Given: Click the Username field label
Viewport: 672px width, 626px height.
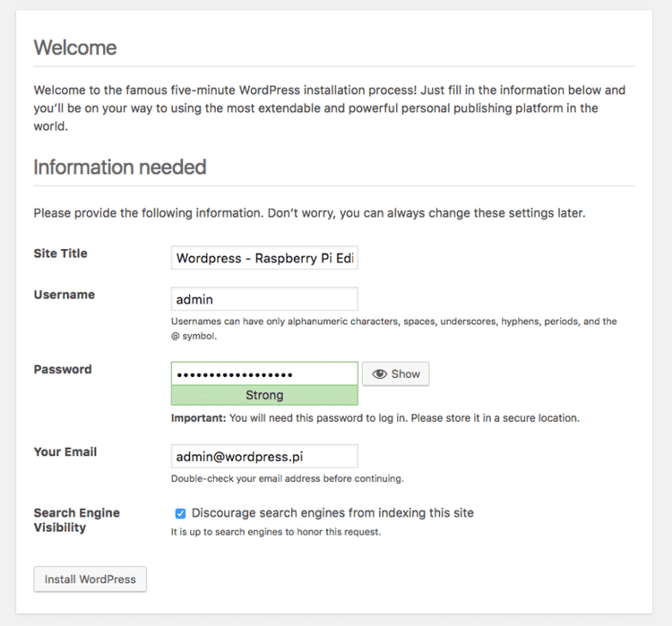Looking at the screenshot, I should coord(64,295).
